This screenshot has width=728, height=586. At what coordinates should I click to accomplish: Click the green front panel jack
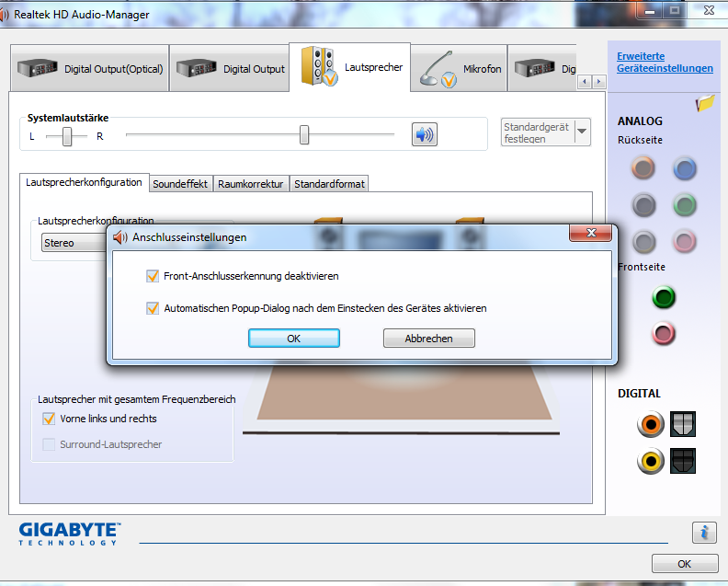[x=664, y=297]
